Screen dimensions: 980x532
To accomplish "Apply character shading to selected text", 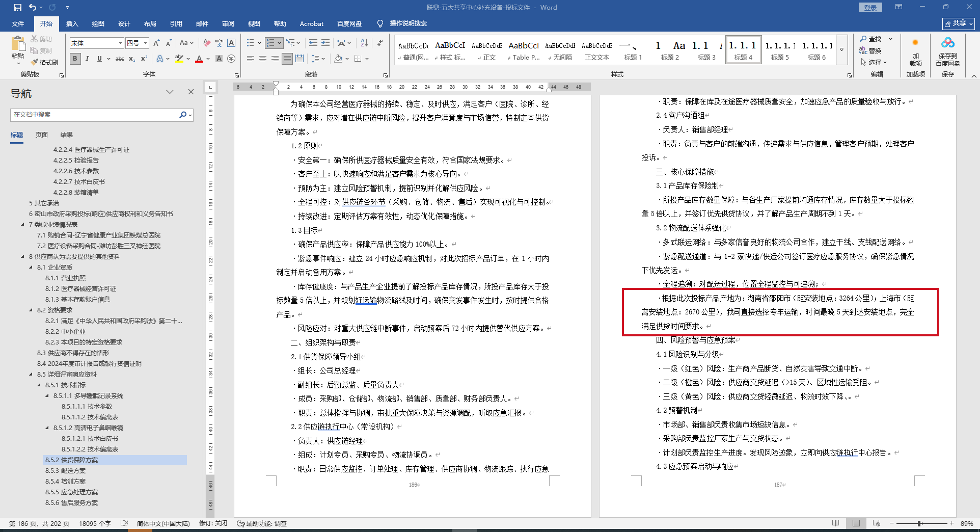I will pos(219,59).
